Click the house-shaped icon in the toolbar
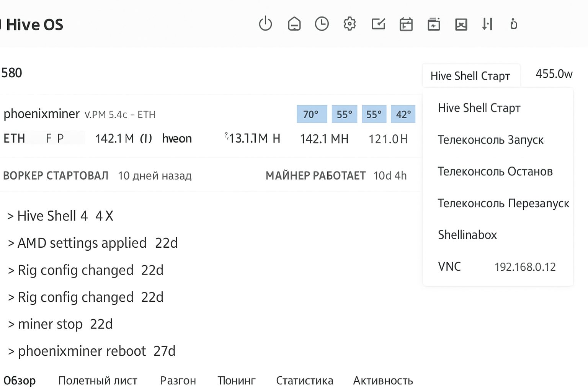588x392 pixels. pos(294,24)
